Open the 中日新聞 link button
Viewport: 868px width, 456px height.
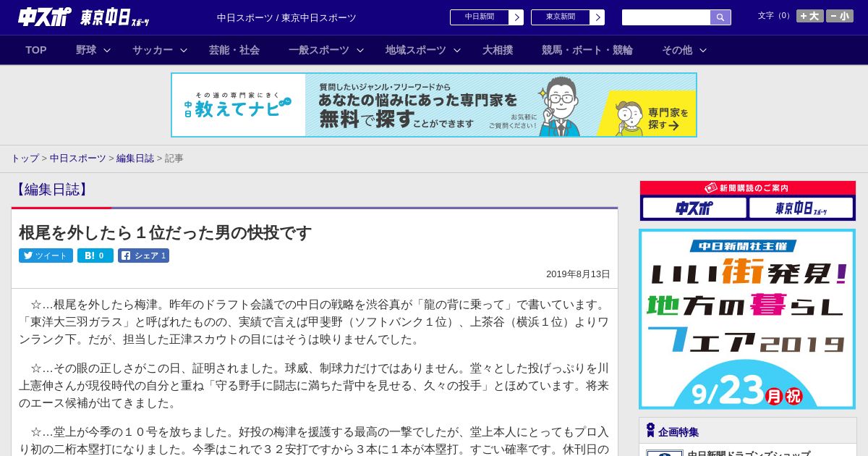pyautogui.click(x=480, y=17)
